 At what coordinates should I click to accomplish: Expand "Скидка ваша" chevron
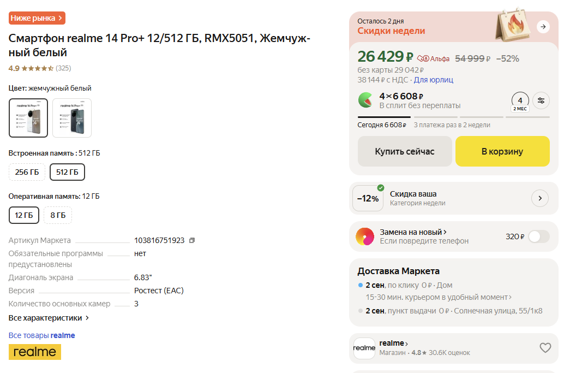coord(540,198)
